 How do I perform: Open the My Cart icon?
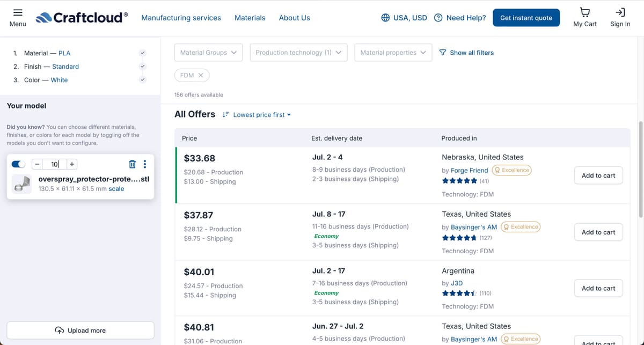point(585,12)
